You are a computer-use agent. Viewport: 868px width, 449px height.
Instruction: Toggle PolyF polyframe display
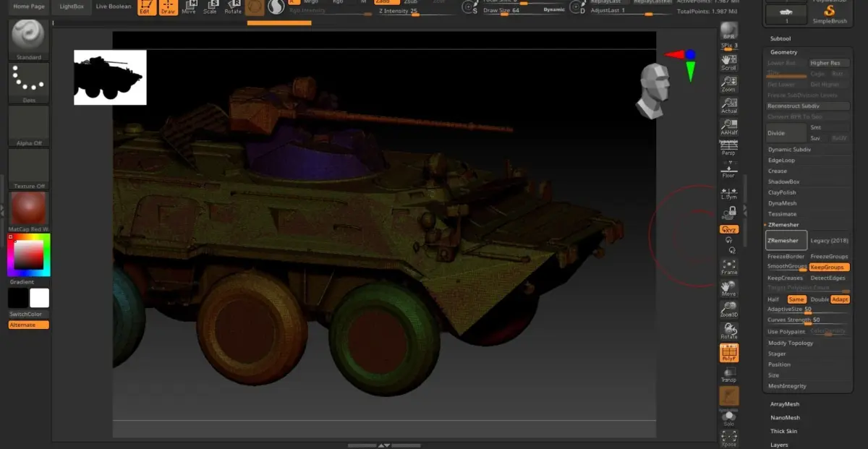[728, 353]
